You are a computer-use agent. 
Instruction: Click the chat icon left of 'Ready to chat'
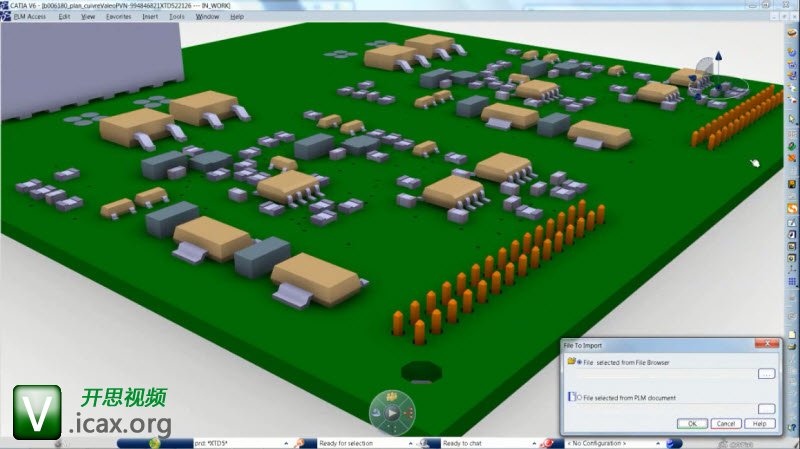pyautogui.click(x=424, y=443)
